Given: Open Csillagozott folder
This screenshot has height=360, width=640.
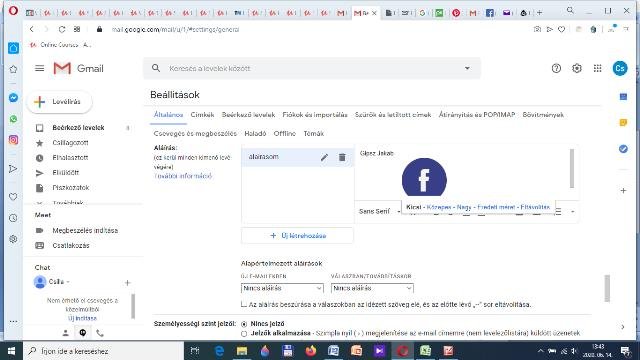Looking at the screenshot, I should [70, 143].
